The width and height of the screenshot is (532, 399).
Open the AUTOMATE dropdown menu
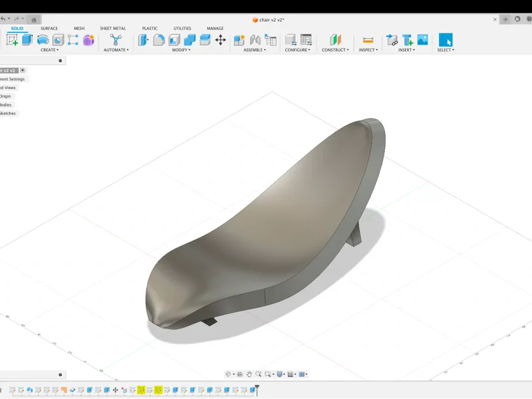(x=116, y=50)
